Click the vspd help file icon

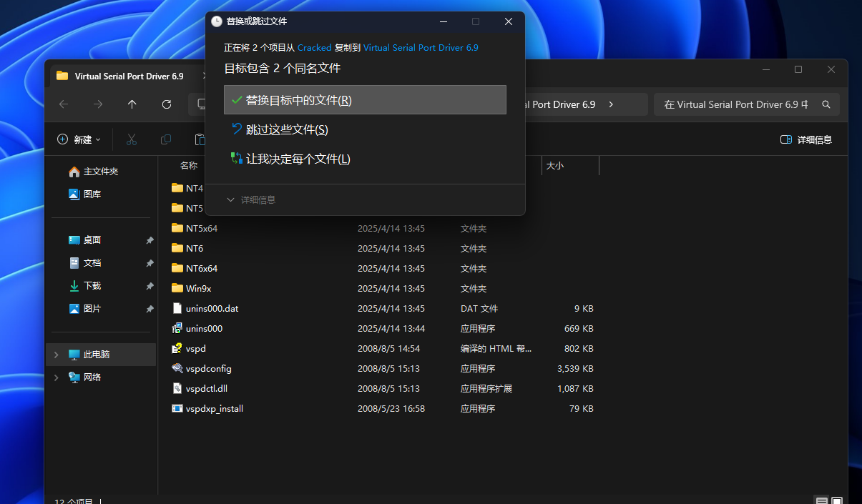tap(177, 349)
